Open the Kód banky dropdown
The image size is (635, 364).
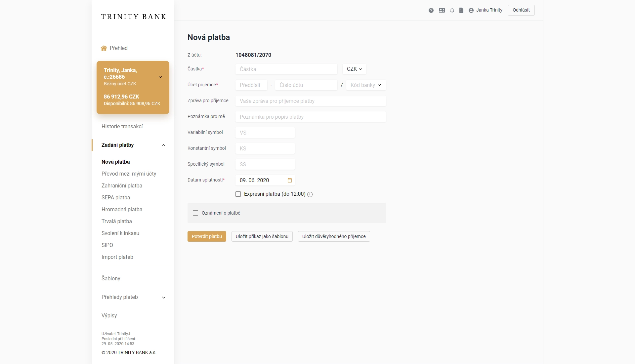[x=366, y=85]
